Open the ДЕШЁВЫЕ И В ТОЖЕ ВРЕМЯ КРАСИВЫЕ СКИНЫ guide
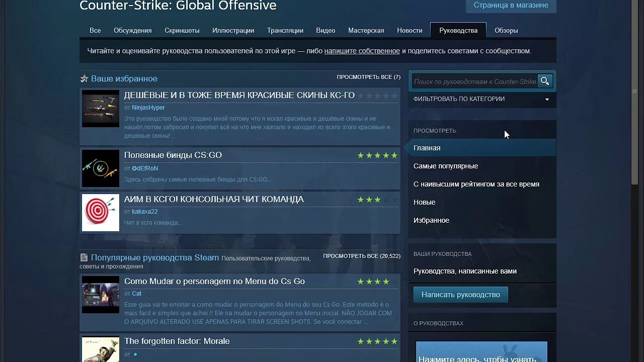The image size is (644, 362). (239, 95)
